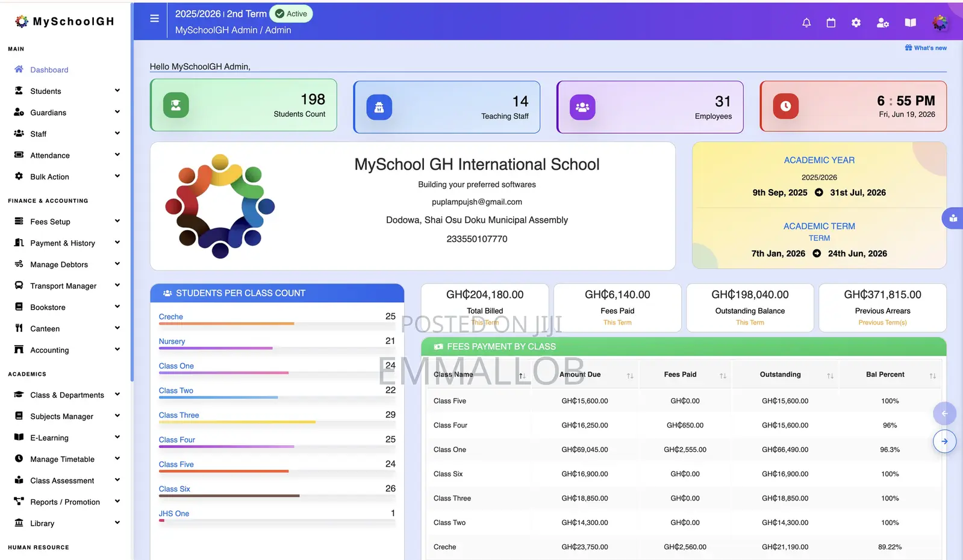Click the school colorful logo image
Image resolution: width=963 pixels, height=560 pixels.
[x=220, y=206]
